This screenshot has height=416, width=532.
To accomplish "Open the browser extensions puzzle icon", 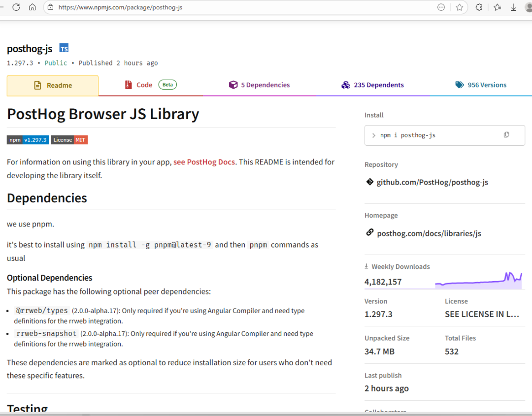I will tap(479, 7).
